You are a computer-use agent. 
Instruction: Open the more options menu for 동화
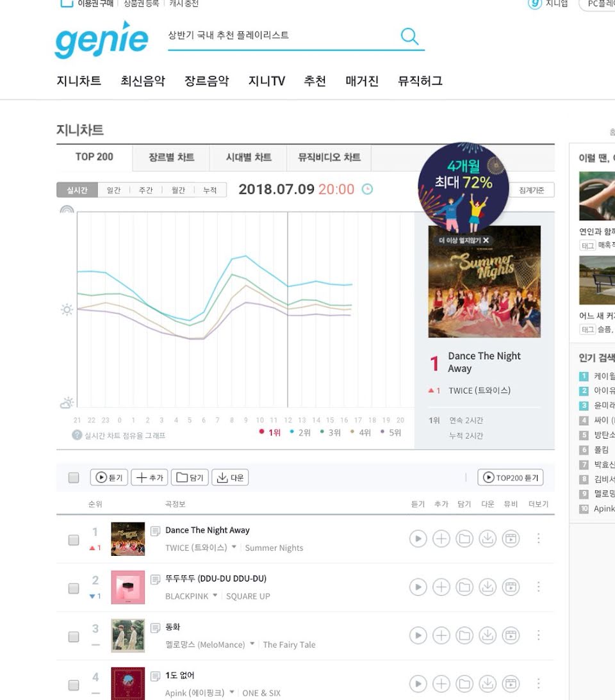click(539, 635)
